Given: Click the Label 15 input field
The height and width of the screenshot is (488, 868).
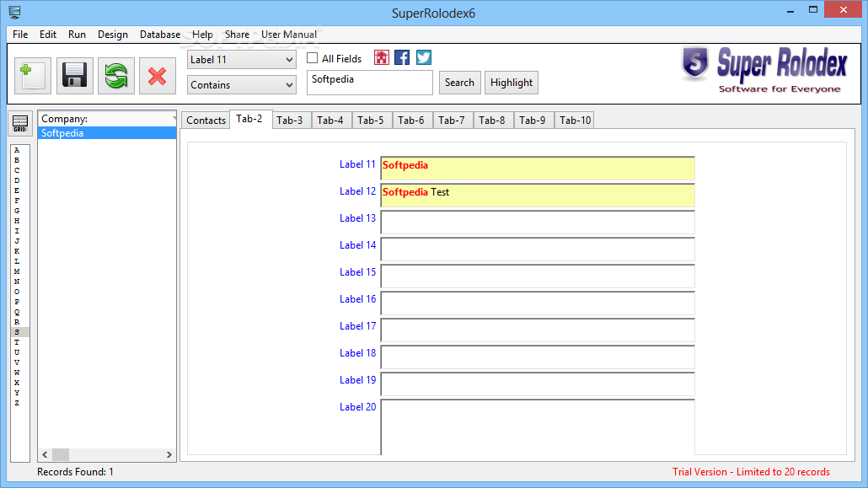Looking at the screenshot, I should point(538,276).
